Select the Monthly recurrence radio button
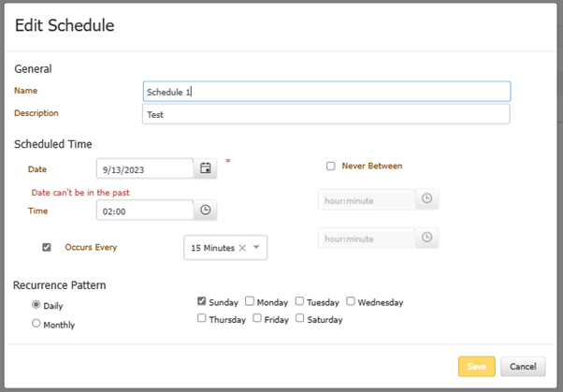Image resolution: width=563 pixels, height=392 pixels. pos(36,324)
